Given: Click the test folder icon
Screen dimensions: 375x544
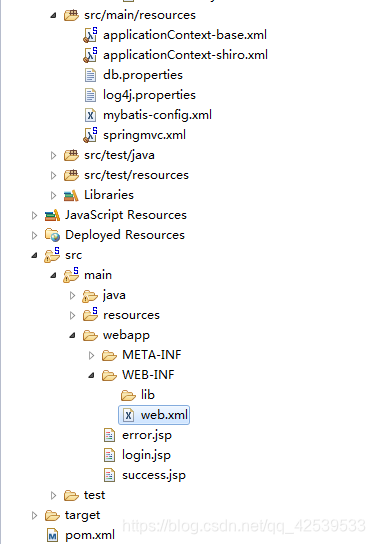Looking at the screenshot, I should point(71,495).
